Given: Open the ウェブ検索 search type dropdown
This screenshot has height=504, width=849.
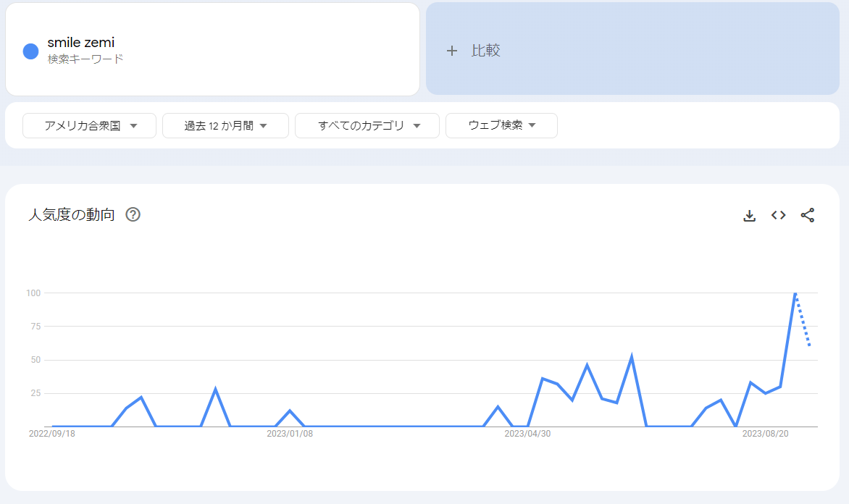Looking at the screenshot, I should (501, 125).
